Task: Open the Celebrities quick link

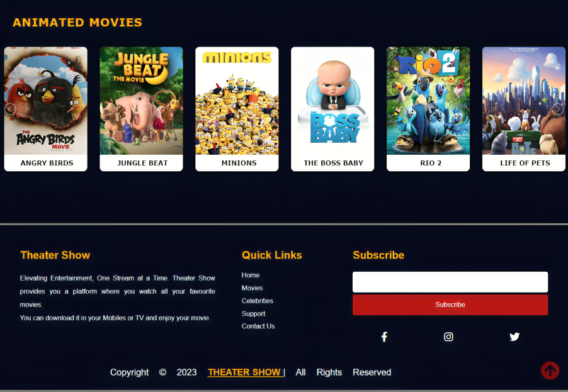Action: pyautogui.click(x=258, y=301)
